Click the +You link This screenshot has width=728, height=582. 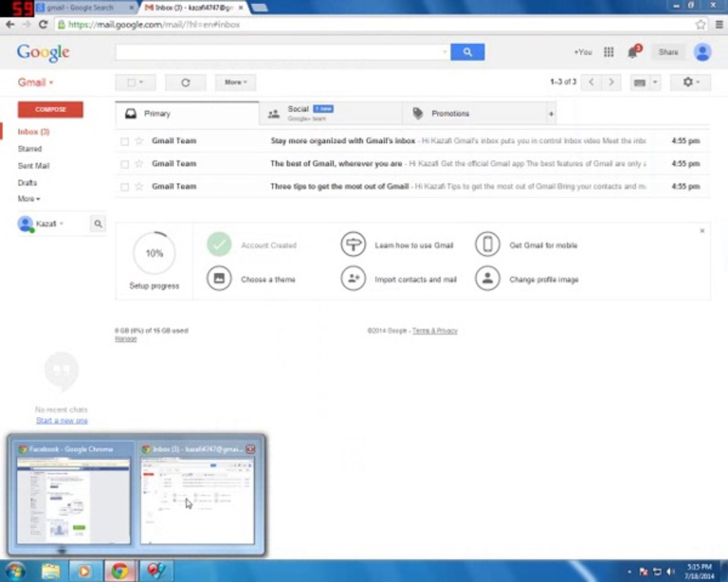pos(582,52)
